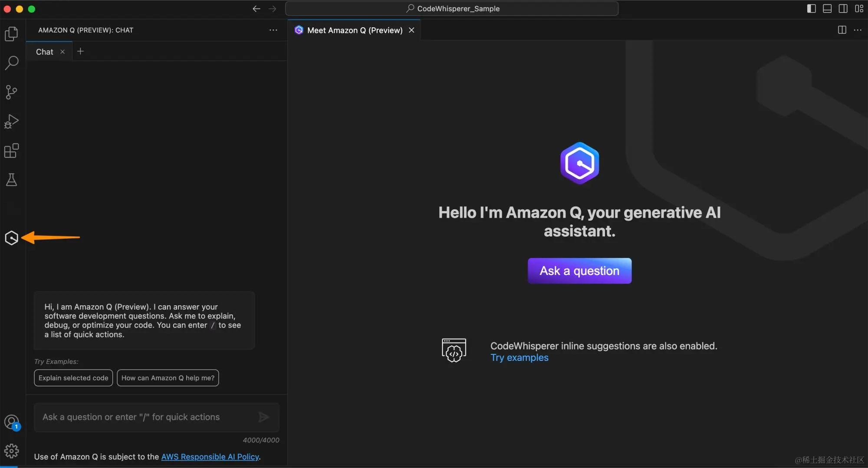Open the Search view
Viewport: 868px width, 468px height.
pyautogui.click(x=12, y=63)
